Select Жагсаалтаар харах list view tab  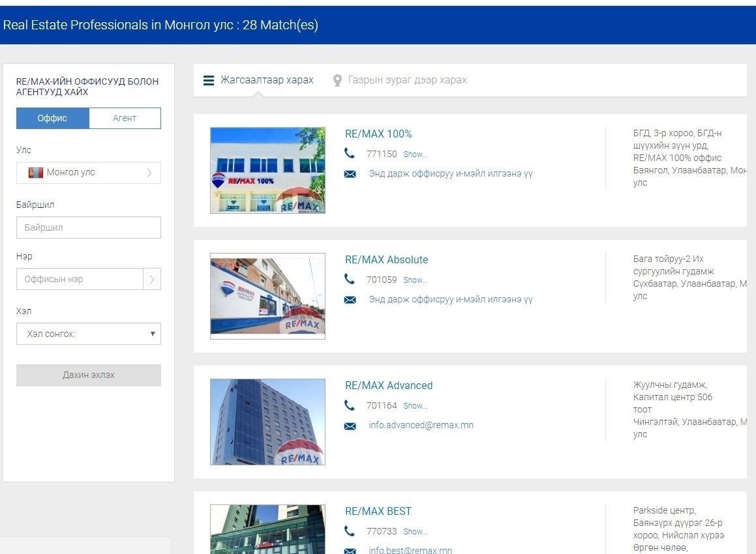click(267, 80)
